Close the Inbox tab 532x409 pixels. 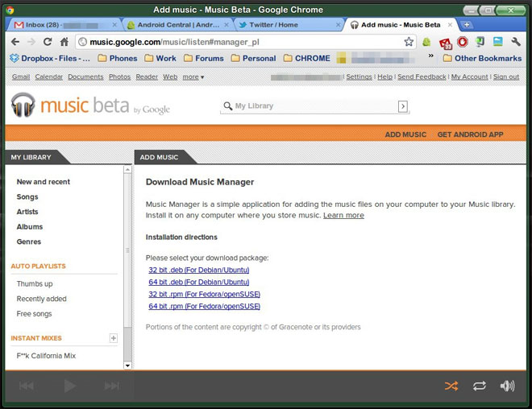[114, 25]
